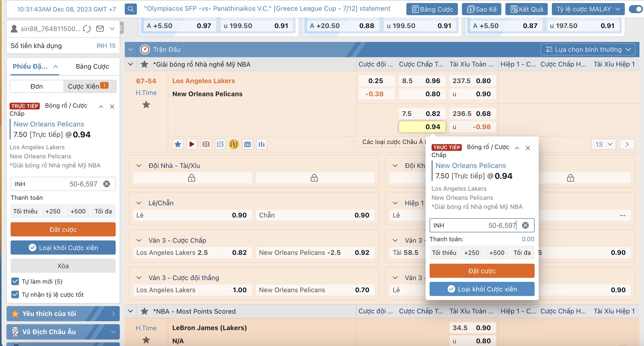Toggle Tự làm mới (5) checkbox
The width and height of the screenshot is (644, 346).
pos(15,281)
